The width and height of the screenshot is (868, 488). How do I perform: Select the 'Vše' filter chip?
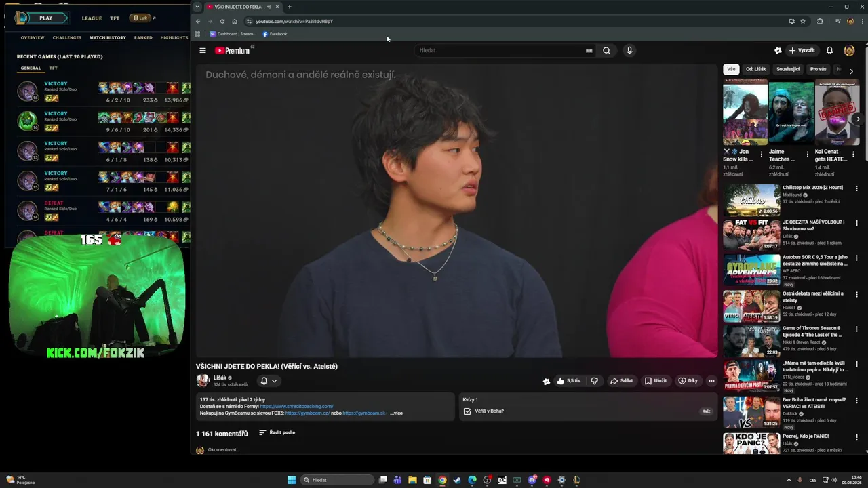pos(731,69)
